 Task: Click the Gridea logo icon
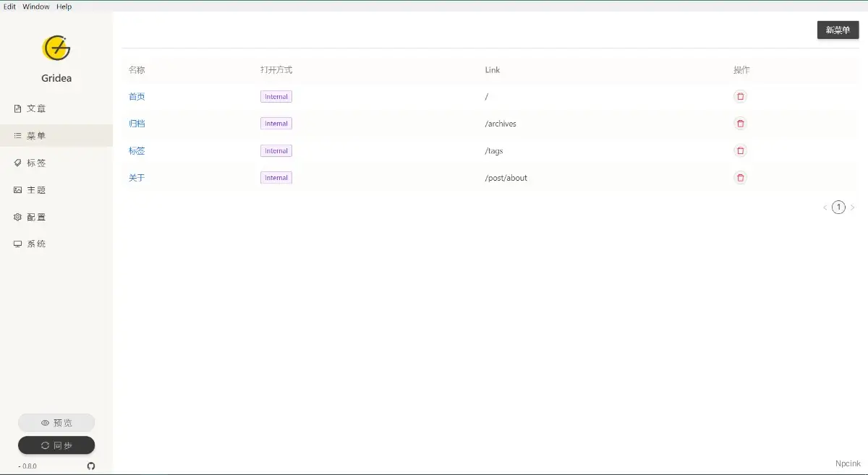coord(56,48)
